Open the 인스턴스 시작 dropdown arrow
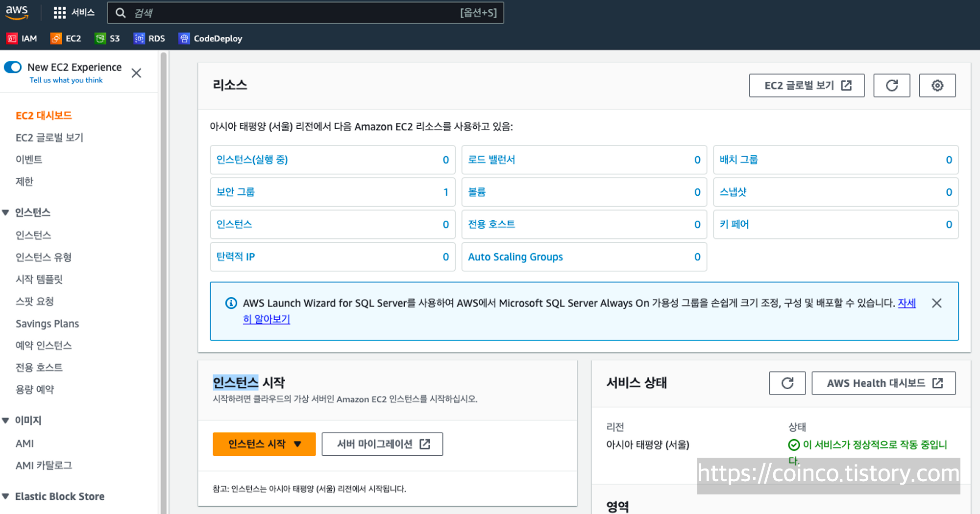 (297, 444)
